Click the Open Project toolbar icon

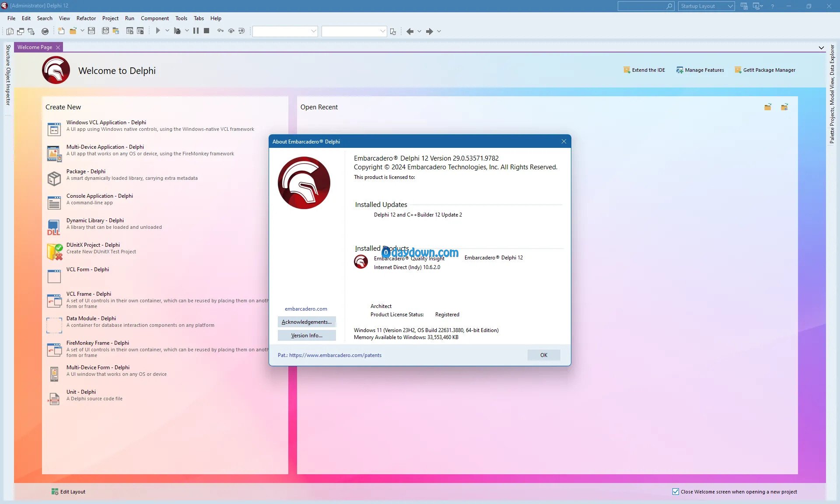coord(116,31)
